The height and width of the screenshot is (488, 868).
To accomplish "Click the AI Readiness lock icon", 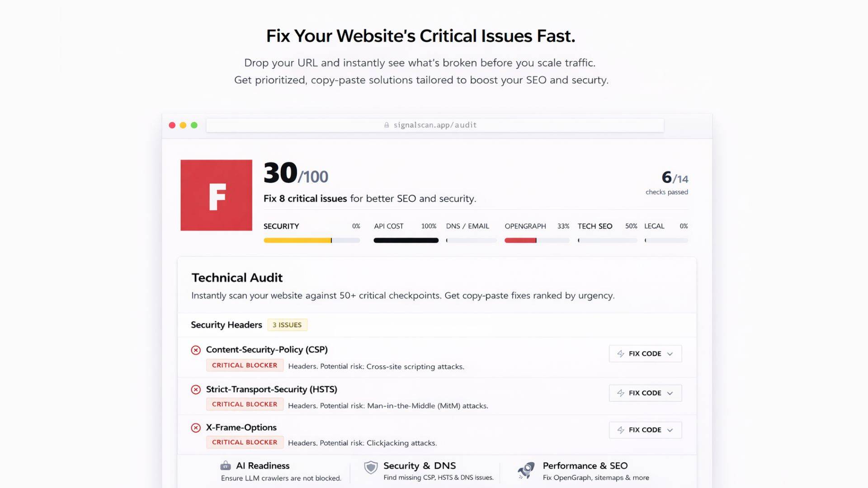I will pos(225,465).
